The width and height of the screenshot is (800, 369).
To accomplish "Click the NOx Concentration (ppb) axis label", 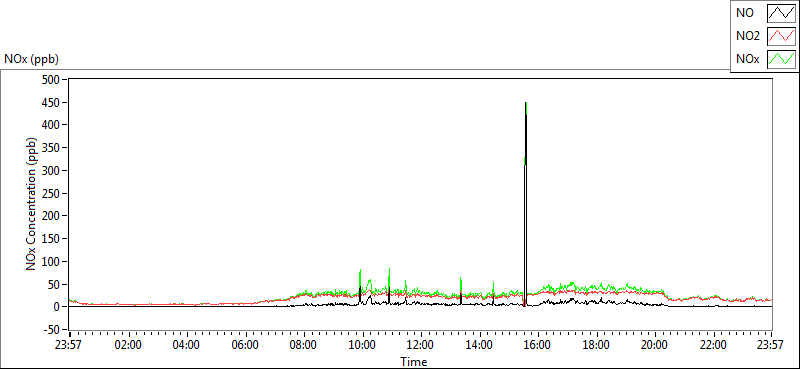I will click(x=31, y=203).
